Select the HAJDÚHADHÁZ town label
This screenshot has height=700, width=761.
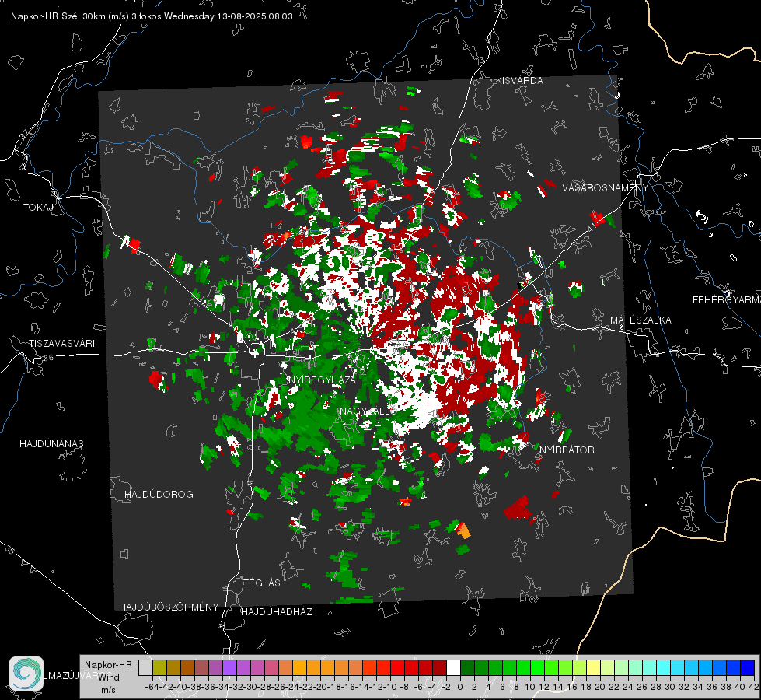click(277, 612)
